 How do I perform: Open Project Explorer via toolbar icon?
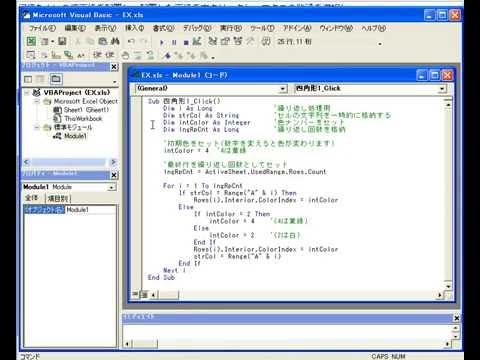coord(213,41)
